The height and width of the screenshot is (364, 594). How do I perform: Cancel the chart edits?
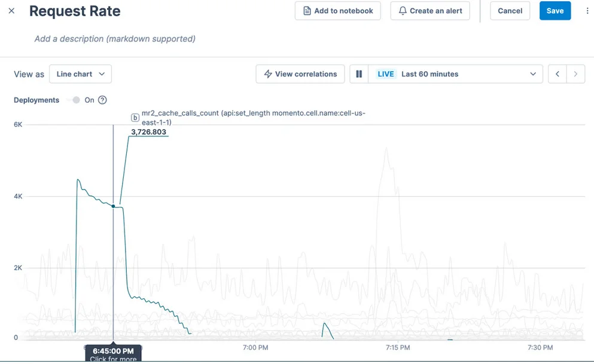click(510, 11)
